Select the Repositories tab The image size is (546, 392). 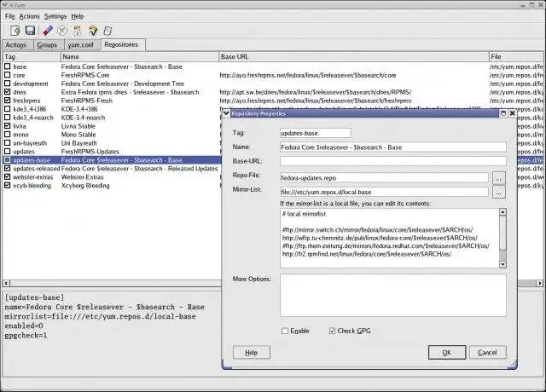[x=121, y=44]
